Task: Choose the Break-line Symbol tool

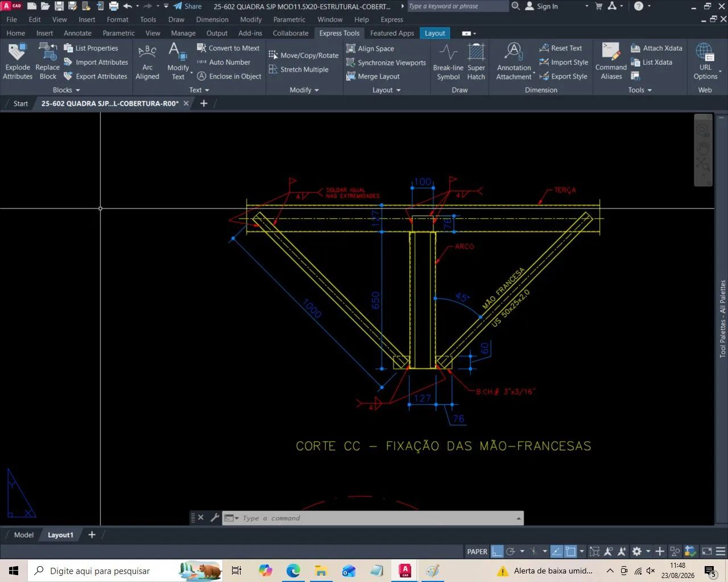Action: (448, 61)
